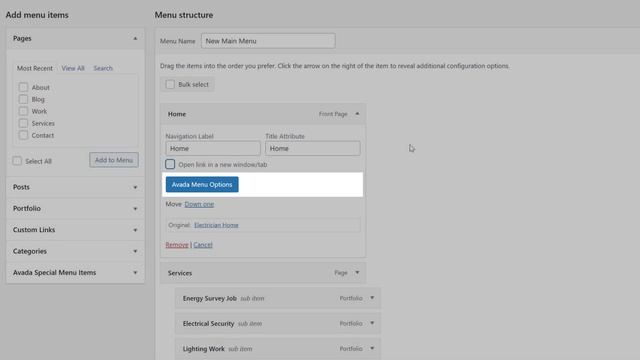Expand Energy Survey Job sub item

click(x=372, y=298)
